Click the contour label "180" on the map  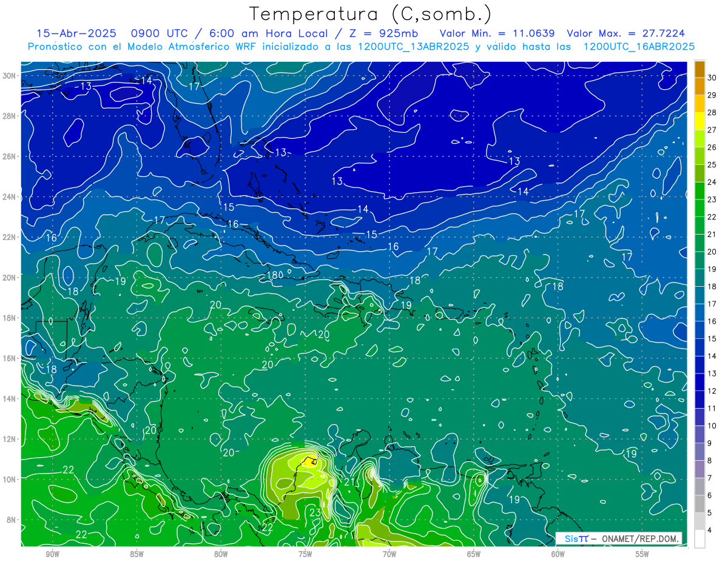coord(275,276)
